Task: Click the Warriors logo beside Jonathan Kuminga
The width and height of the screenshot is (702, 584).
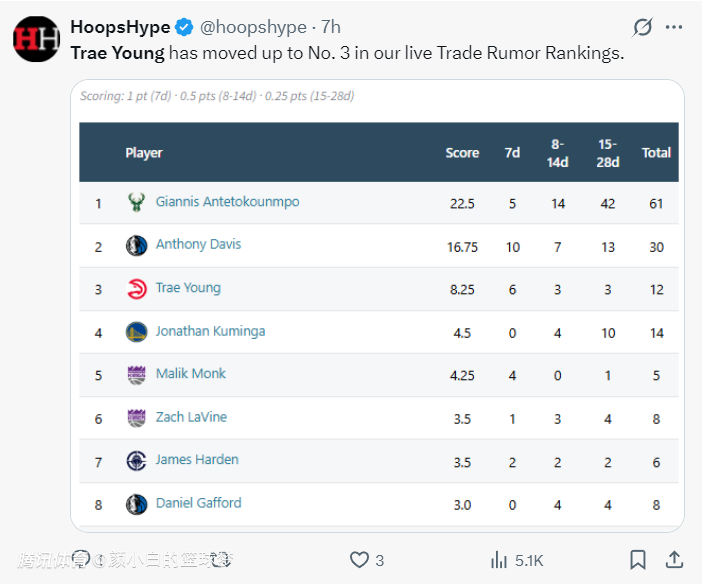Action: coord(137,332)
